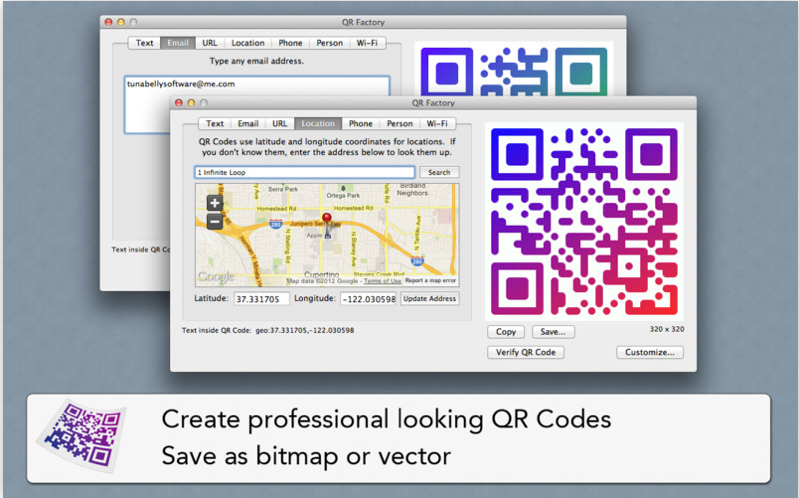The image size is (799, 498).
Task: Select the Location tab in front window
Action: 318,123
